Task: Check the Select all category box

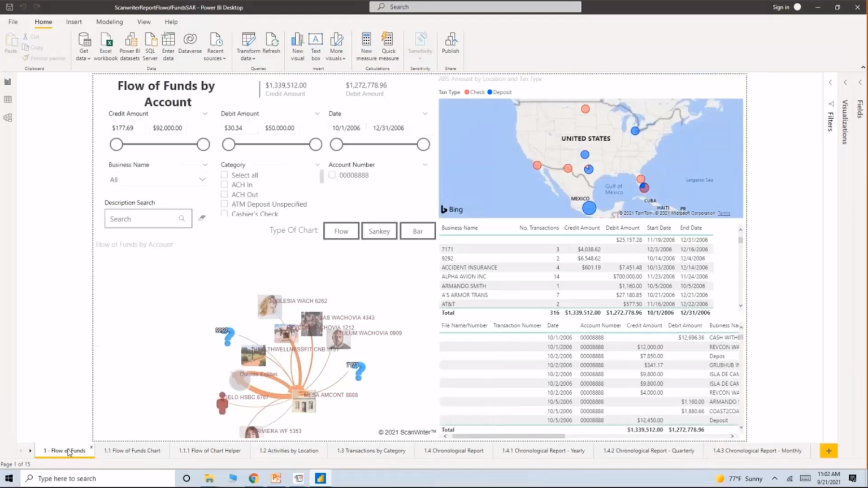Action: 224,175
